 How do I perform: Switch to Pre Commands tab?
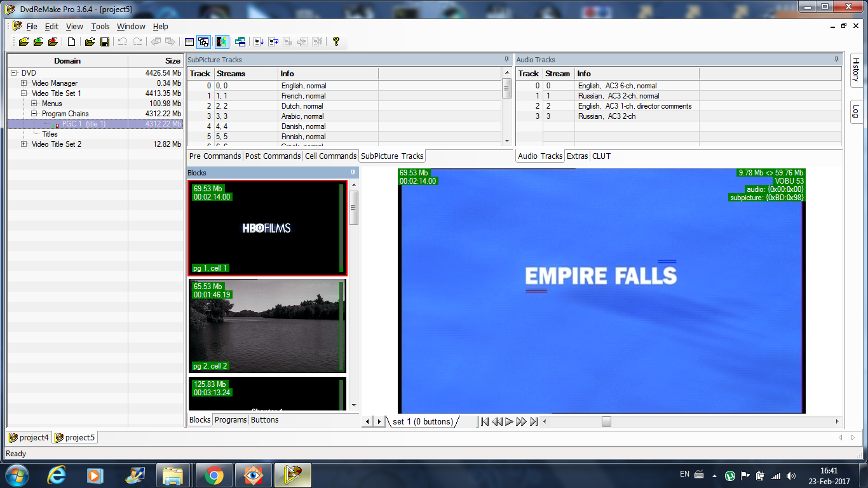tap(215, 156)
